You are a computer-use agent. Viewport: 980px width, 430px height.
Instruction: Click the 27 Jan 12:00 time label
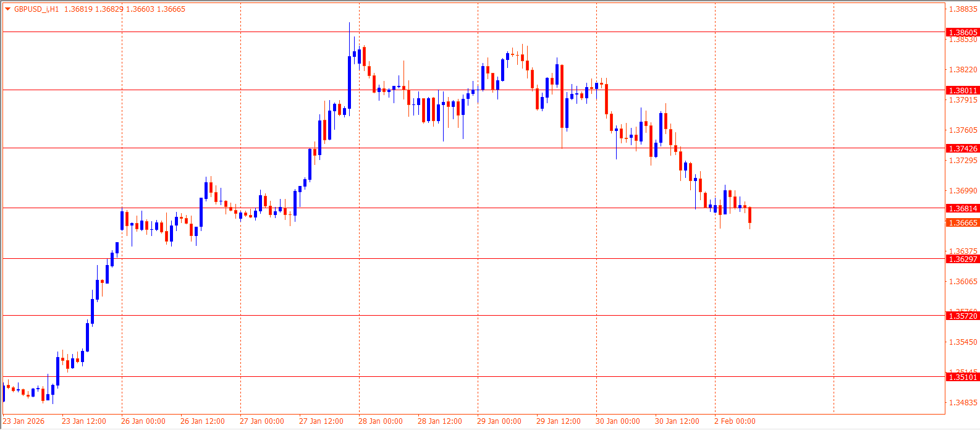point(321,421)
